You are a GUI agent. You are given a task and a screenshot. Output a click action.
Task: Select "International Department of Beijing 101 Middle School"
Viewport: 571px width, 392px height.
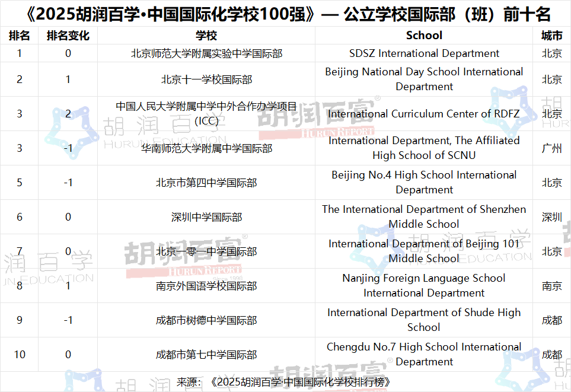coord(424,251)
